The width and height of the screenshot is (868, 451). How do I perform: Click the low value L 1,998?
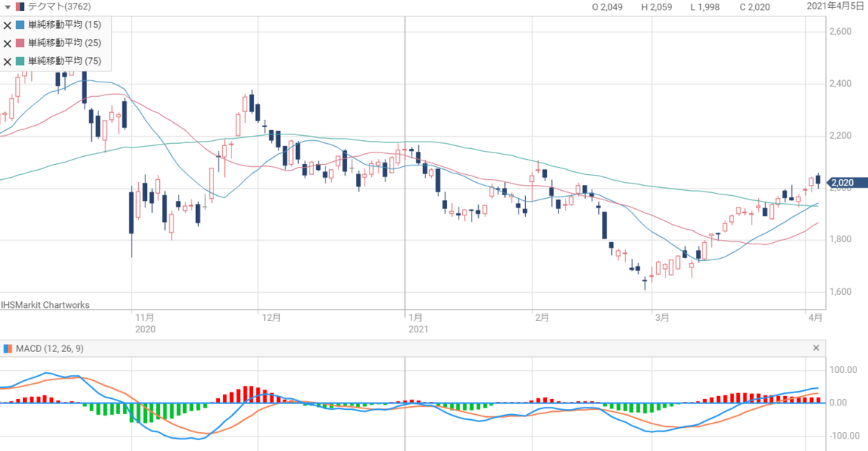[x=705, y=7]
